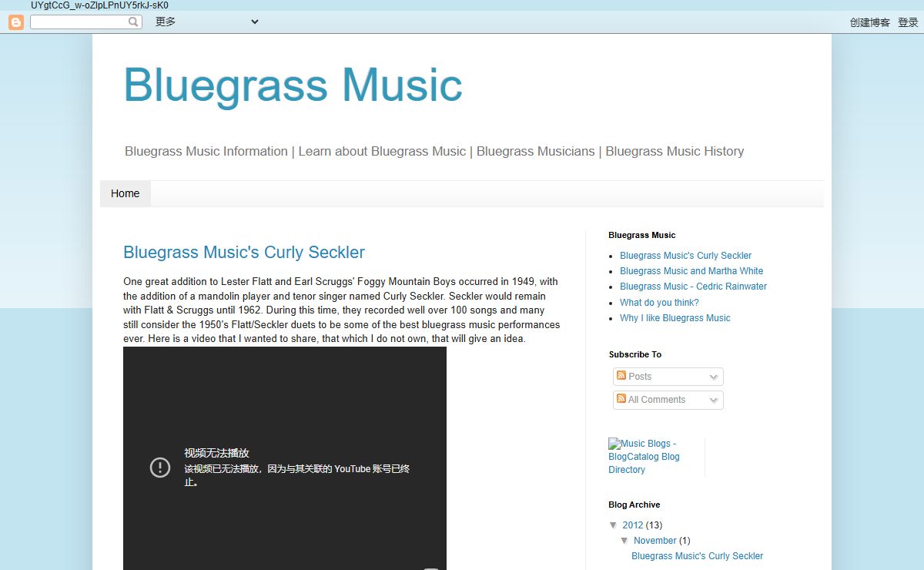Open the Bluegrass Music blog title
This screenshot has width=924, height=570.
[x=293, y=85]
